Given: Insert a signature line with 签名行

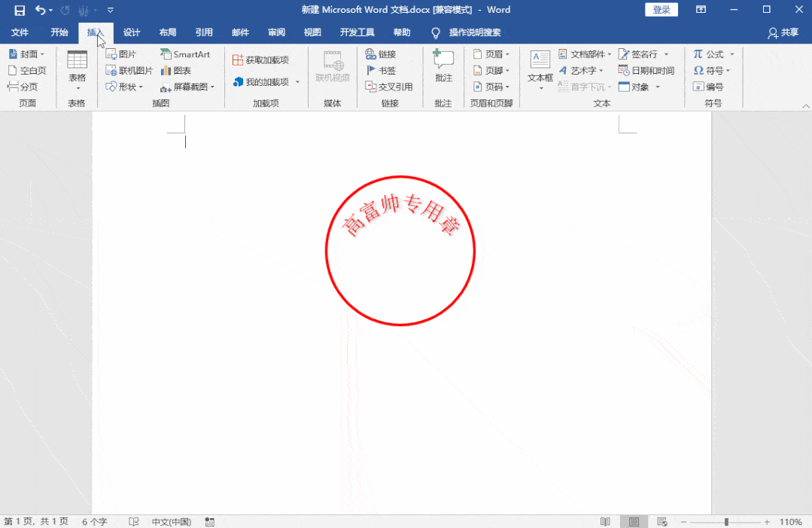Looking at the screenshot, I should pos(643,54).
